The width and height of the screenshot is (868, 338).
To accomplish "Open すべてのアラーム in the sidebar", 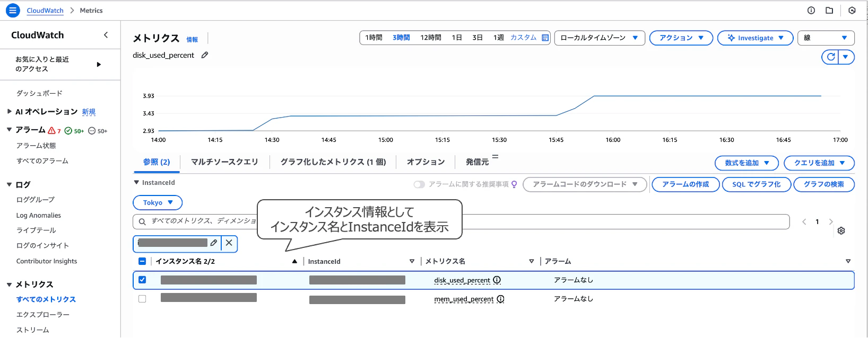I will 42,161.
